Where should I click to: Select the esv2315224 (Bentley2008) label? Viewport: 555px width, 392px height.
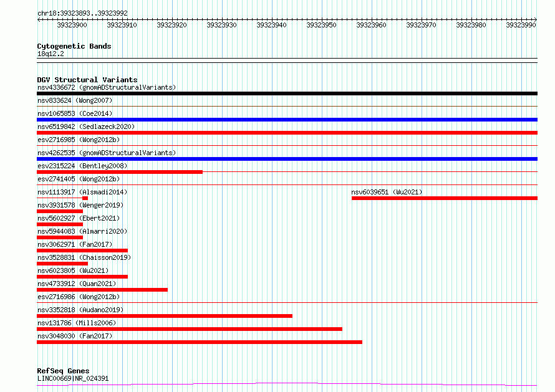(x=82, y=166)
